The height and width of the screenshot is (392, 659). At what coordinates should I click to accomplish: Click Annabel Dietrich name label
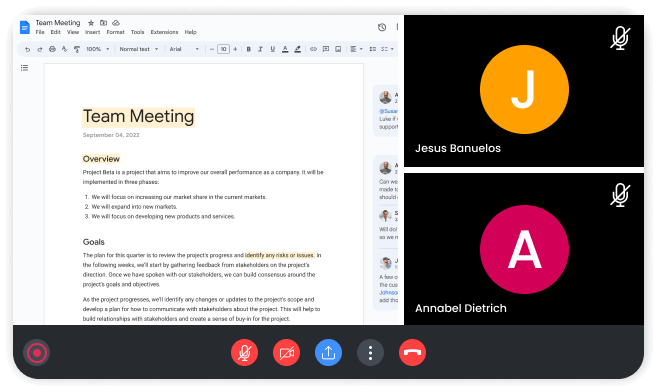(x=461, y=308)
